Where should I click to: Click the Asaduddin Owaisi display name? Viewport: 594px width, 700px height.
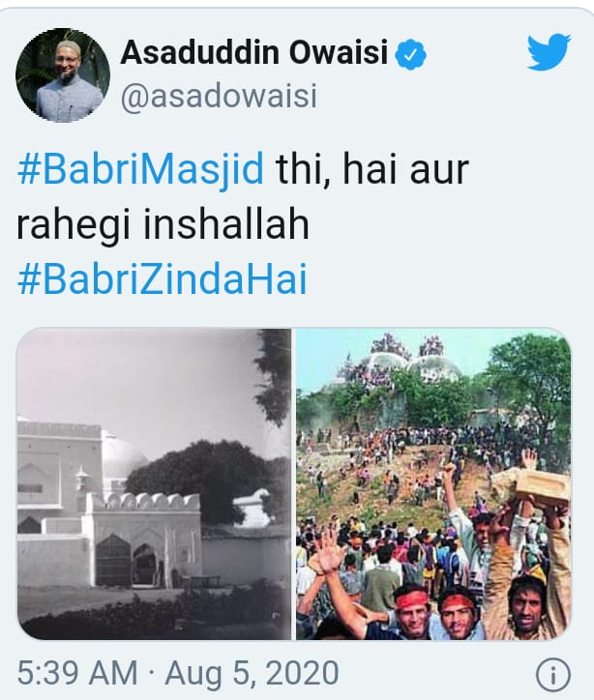tap(254, 52)
